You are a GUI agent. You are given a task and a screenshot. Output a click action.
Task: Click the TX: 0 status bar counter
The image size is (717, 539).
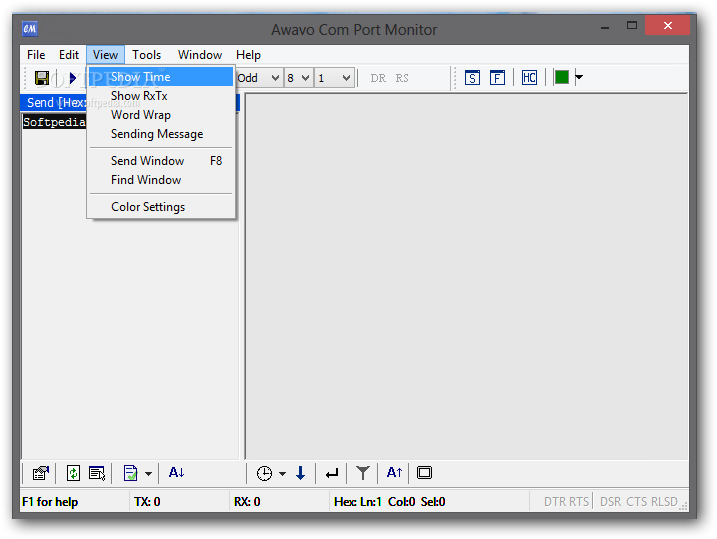click(x=147, y=502)
